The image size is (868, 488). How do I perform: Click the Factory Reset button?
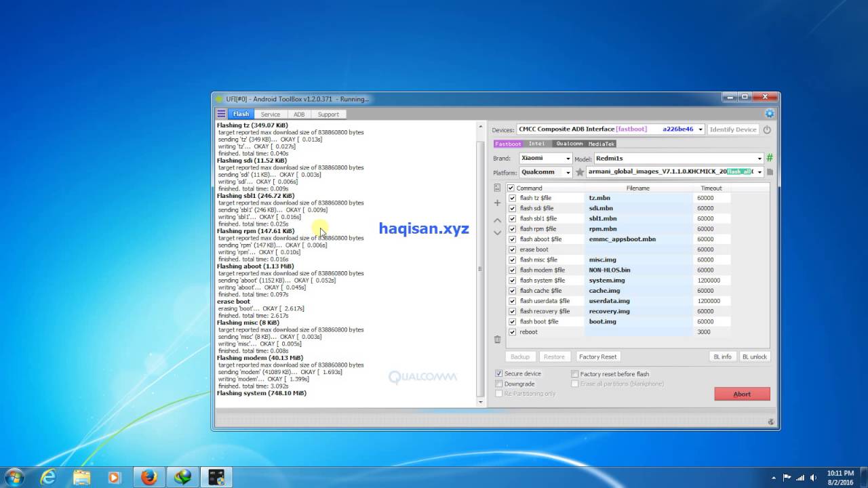point(597,357)
